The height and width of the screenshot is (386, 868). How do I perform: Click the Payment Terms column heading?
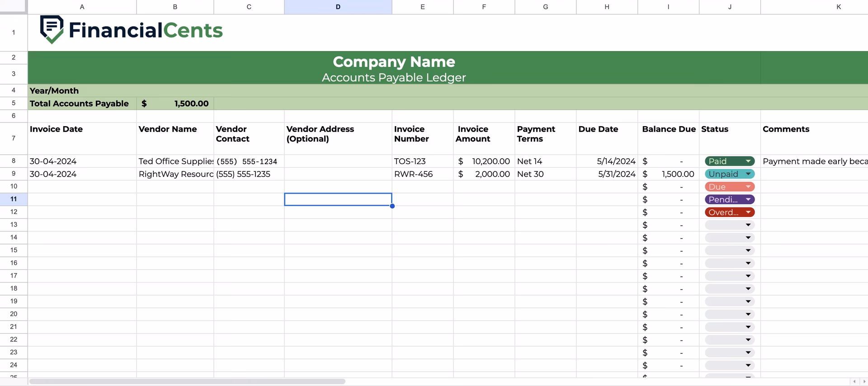tap(536, 134)
